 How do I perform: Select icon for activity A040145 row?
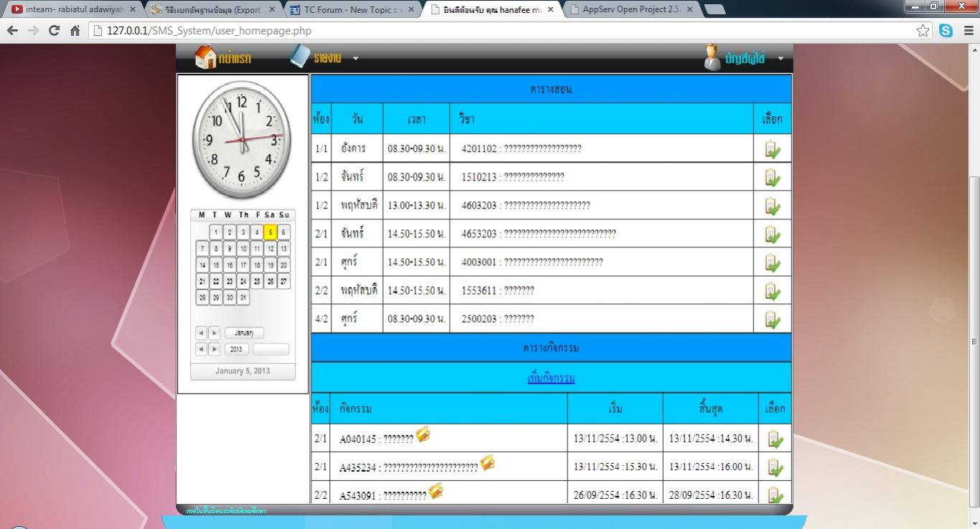tap(775, 439)
